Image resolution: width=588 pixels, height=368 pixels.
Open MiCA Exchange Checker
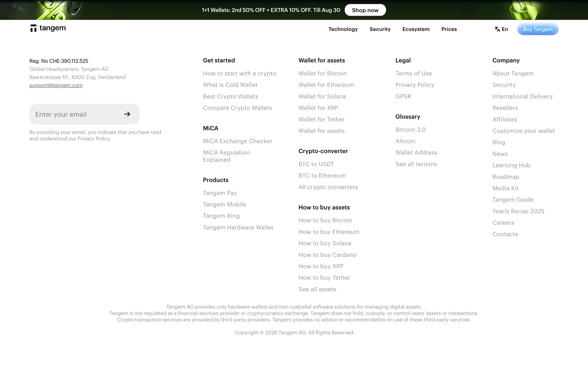pyautogui.click(x=237, y=141)
